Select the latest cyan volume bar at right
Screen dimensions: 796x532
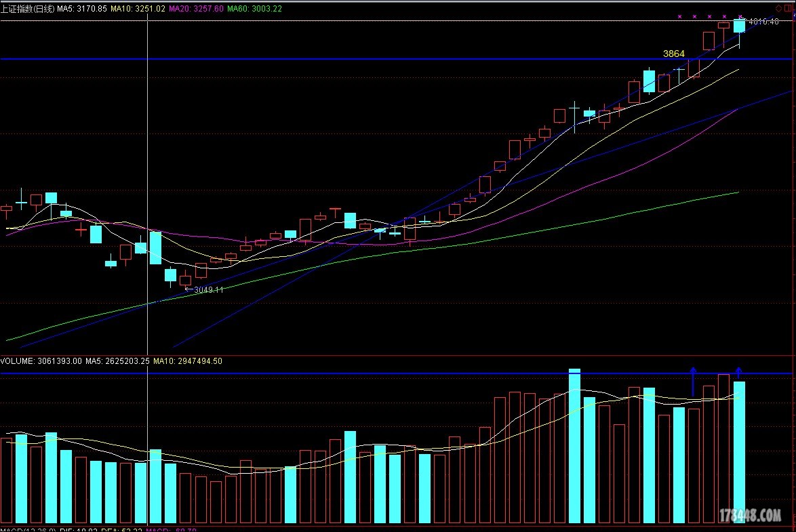[x=739, y=452]
